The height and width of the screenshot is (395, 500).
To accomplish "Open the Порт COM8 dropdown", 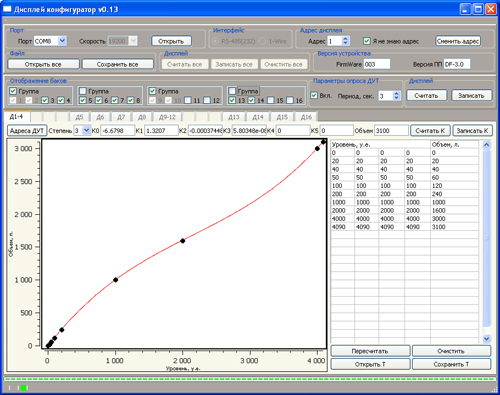I will [x=62, y=41].
